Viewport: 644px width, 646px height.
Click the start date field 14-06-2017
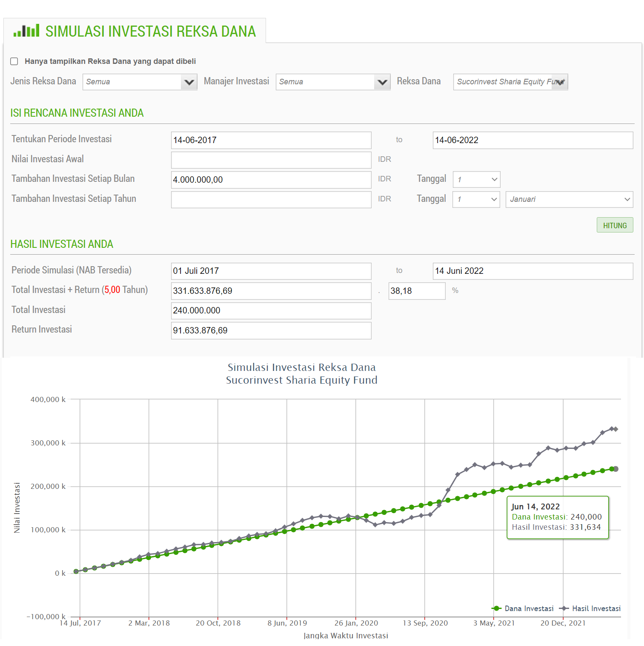click(x=271, y=140)
